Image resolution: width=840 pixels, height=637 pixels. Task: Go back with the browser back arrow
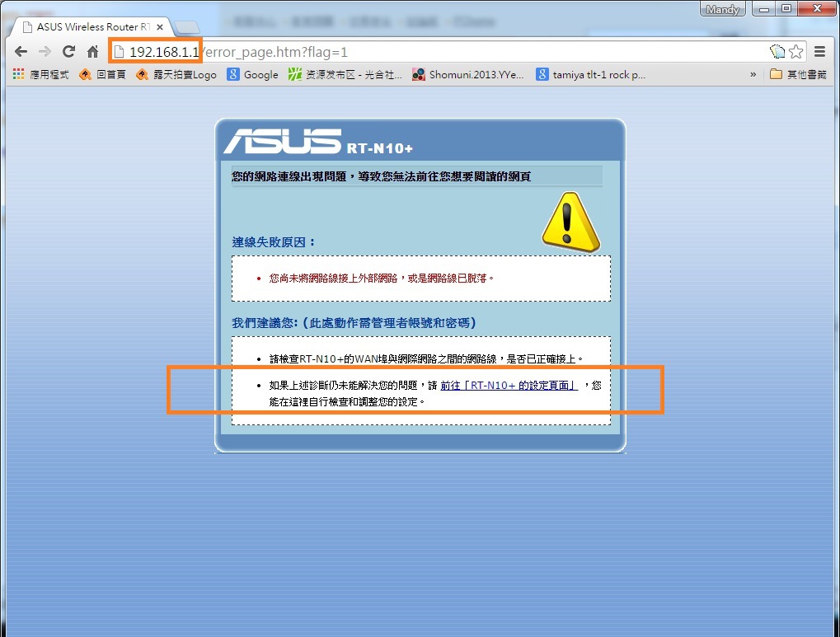coord(21,52)
